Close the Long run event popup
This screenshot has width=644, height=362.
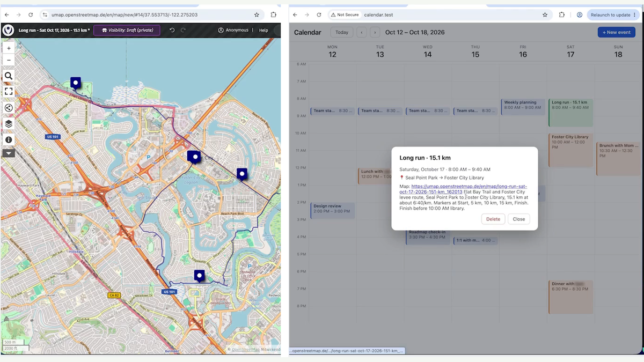[x=518, y=219]
